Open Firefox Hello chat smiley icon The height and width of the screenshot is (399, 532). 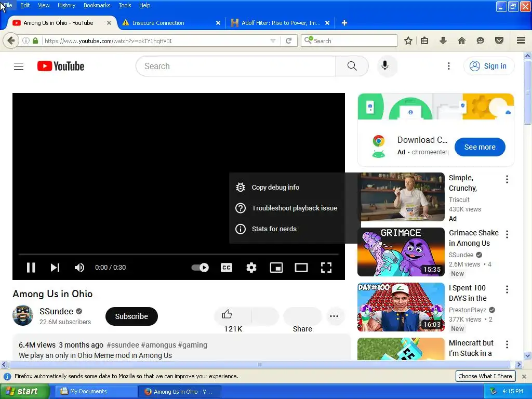pyautogui.click(x=480, y=41)
